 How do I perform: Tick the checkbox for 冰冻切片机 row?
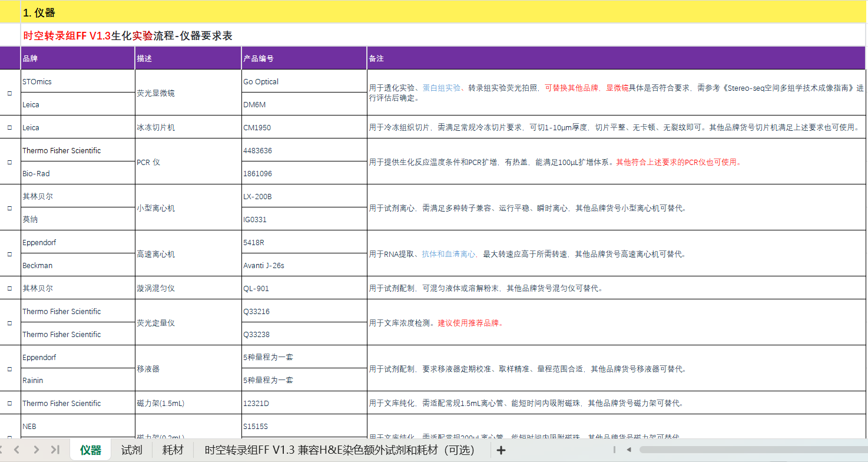(x=9, y=127)
